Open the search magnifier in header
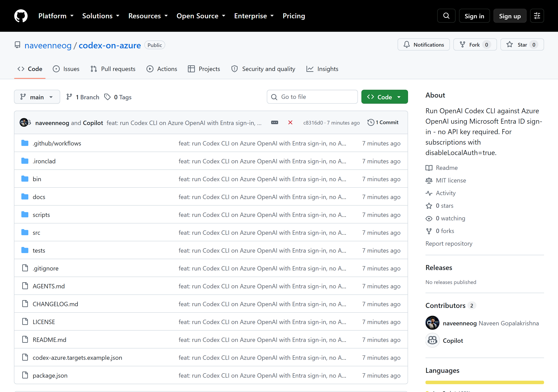This screenshot has height=392, width=558. coord(446,16)
